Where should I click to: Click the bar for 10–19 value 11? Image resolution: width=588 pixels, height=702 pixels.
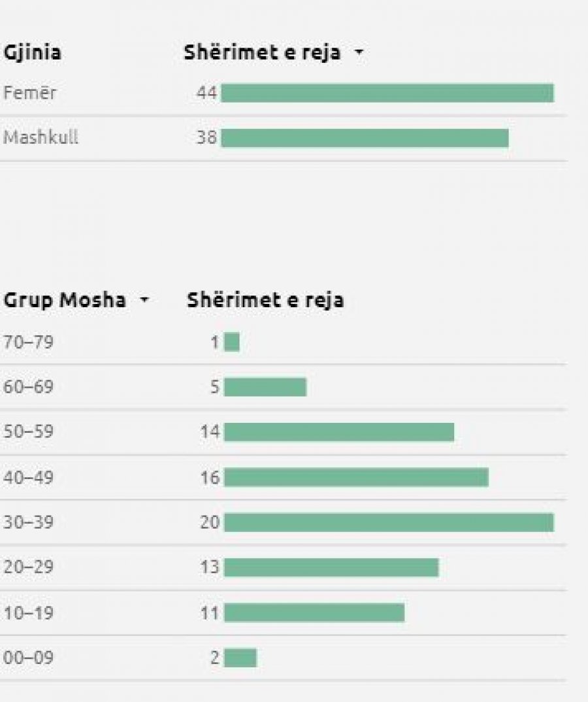pyautogui.click(x=315, y=613)
